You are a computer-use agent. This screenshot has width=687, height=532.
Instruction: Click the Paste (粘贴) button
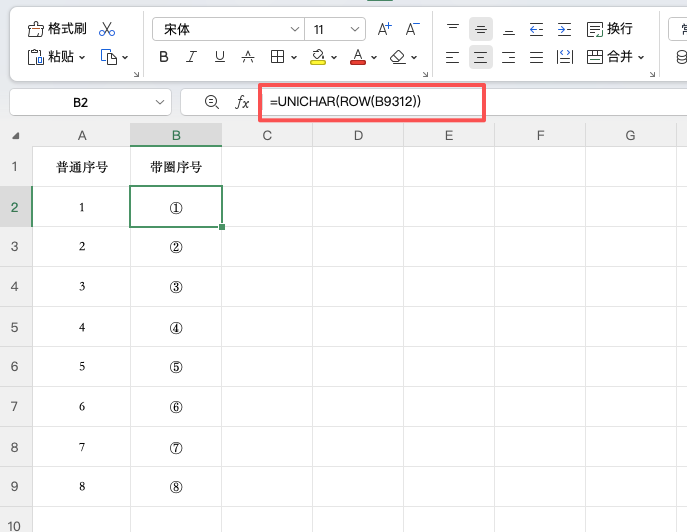58,57
